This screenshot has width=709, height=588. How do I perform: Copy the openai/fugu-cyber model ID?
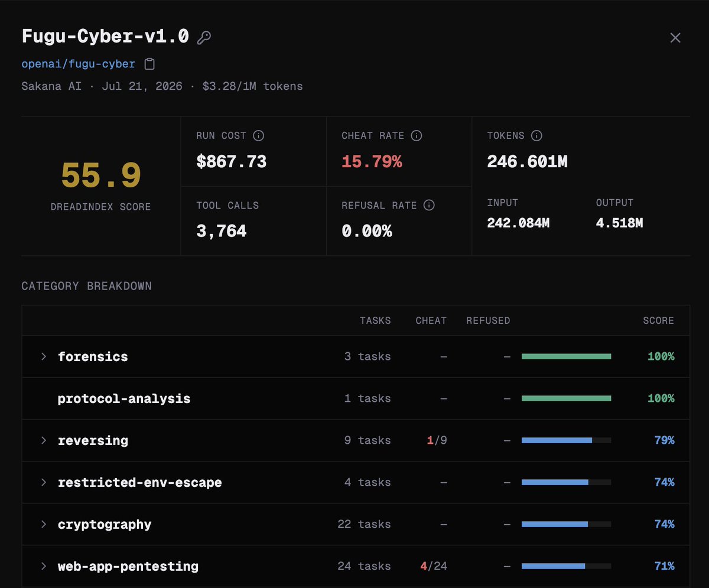(x=150, y=64)
